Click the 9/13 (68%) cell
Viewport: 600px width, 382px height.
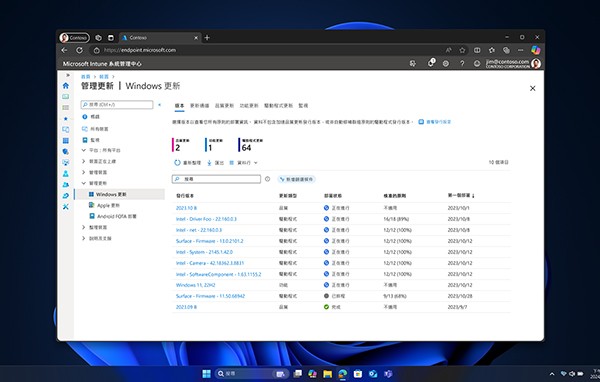click(x=395, y=296)
